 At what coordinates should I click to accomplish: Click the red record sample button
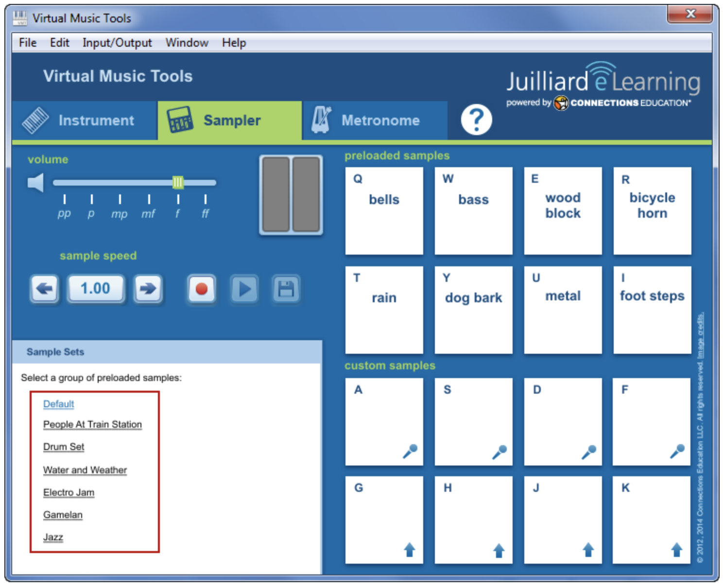[201, 289]
